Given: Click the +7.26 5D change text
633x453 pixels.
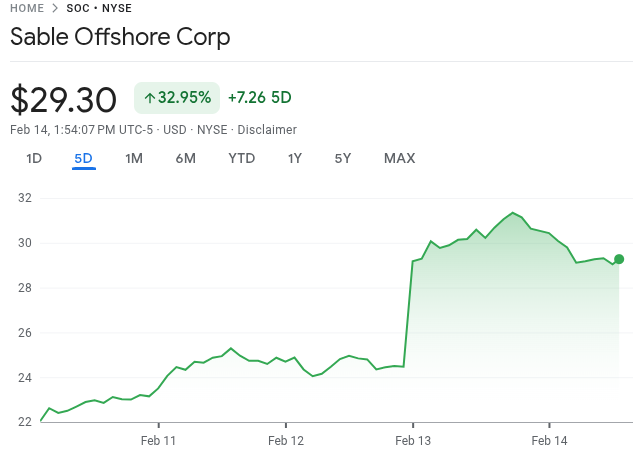Looking at the screenshot, I should pyautogui.click(x=259, y=98).
